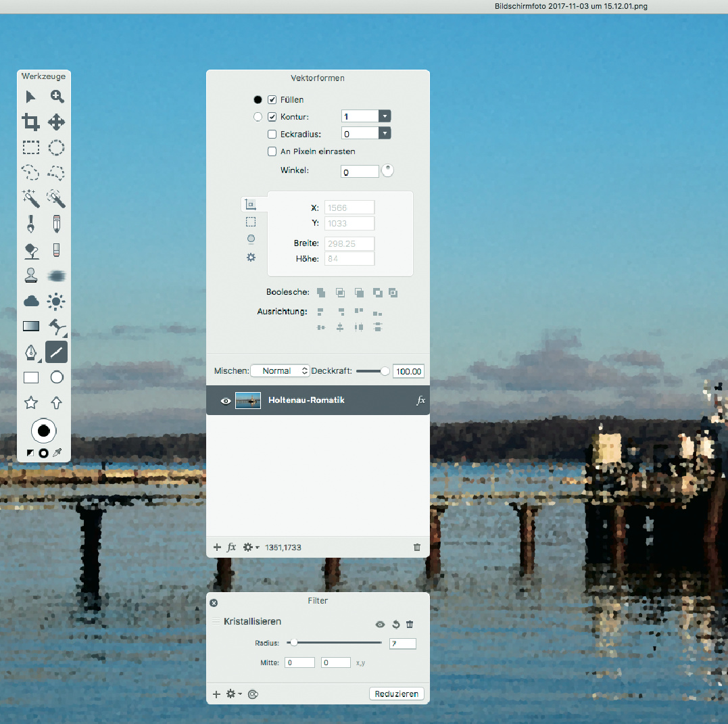Viewport: 728px width, 724px height.
Task: Add a new layer with plus button
Action: (x=217, y=547)
